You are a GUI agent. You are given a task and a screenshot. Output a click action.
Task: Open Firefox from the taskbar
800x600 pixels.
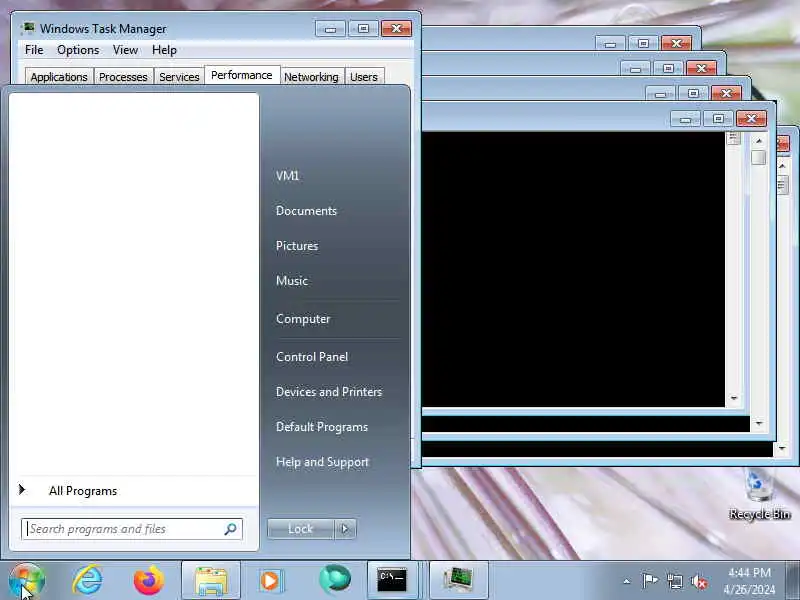[148, 580]
